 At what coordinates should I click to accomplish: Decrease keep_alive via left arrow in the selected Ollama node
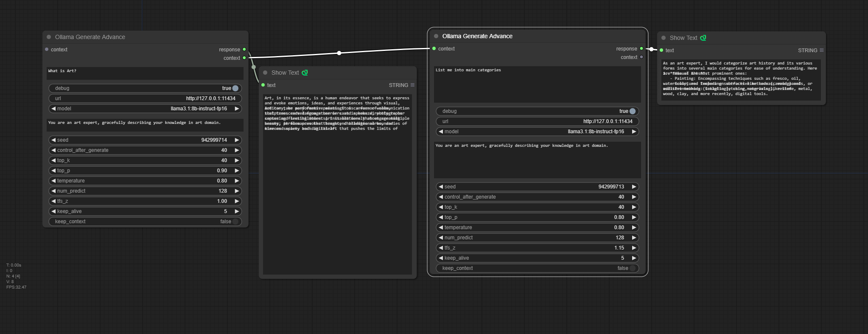441,258
